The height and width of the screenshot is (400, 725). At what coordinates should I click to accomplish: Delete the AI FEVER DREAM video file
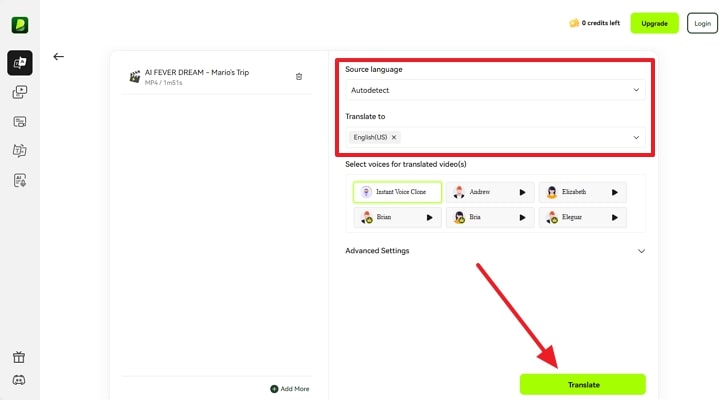tap(299, 76)
